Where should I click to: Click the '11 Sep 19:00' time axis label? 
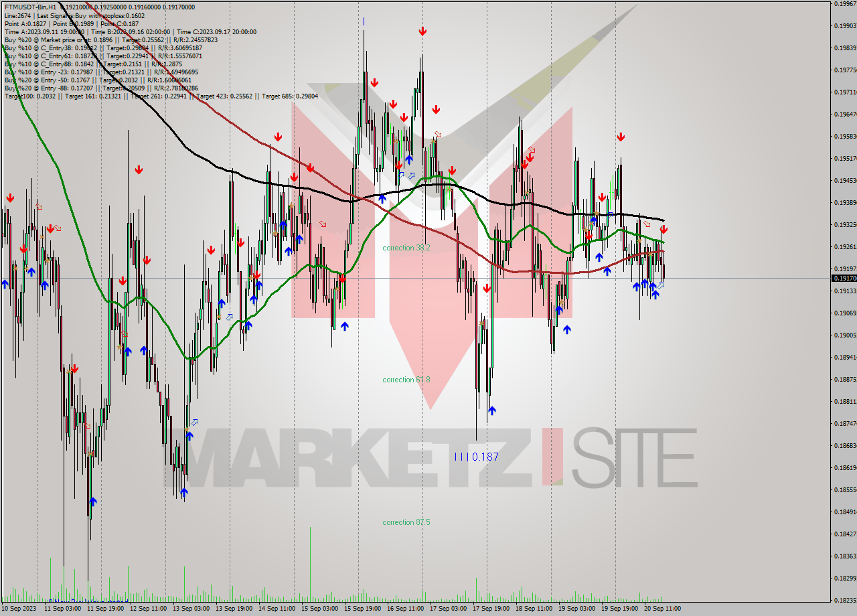point(105,609)
